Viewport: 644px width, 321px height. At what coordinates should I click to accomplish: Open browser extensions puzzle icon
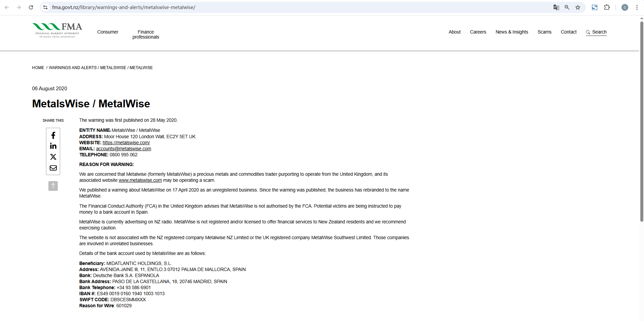coord(607,7)
